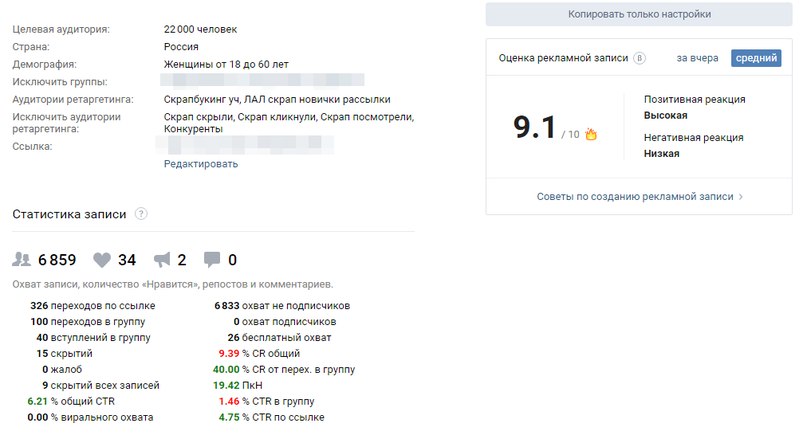Click the 6.21 % общий CTR value
Screen dimensions: 807x435
click(71, 402)
